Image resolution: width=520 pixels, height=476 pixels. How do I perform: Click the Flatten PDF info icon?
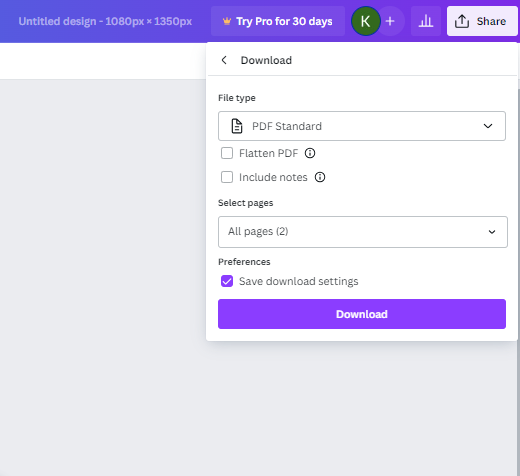tap(310, 153)
